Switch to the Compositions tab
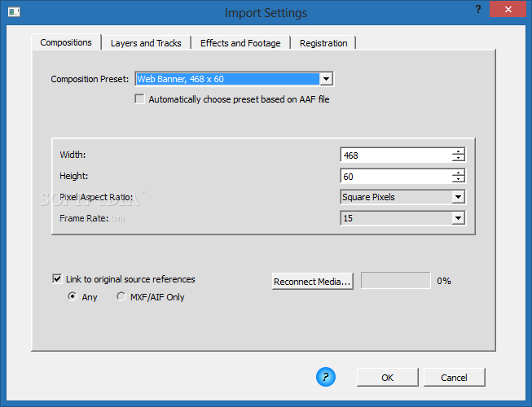 [x=66, y=42]
